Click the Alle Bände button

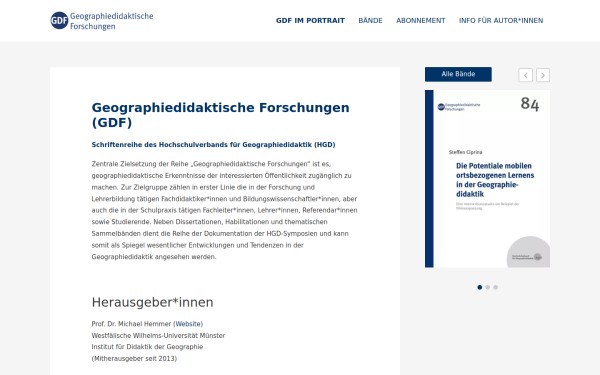coord(458,74)
